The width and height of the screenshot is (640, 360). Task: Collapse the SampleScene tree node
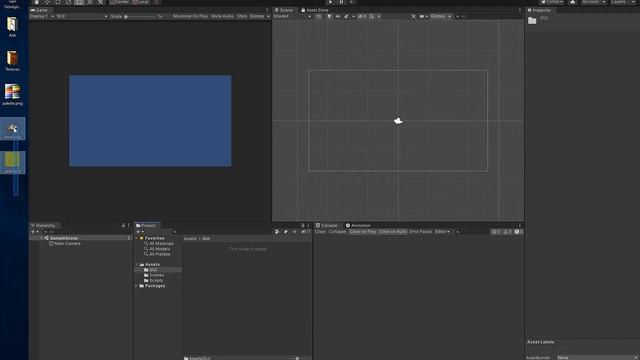[41, 238]
